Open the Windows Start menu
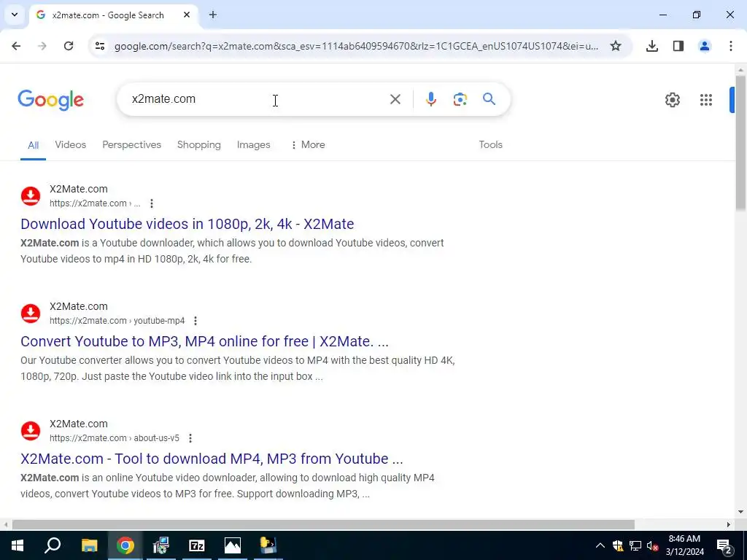The width and height of the screenshot is (747, 560). coord(18,545)
